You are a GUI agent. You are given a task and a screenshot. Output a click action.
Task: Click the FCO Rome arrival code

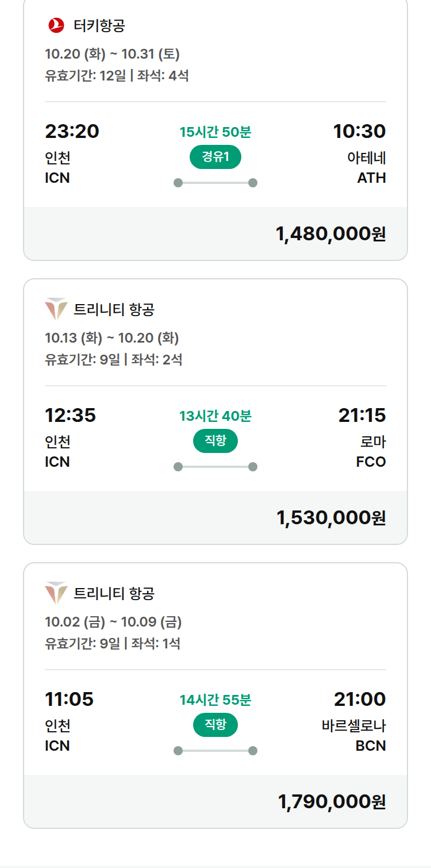tap(371, 462)
